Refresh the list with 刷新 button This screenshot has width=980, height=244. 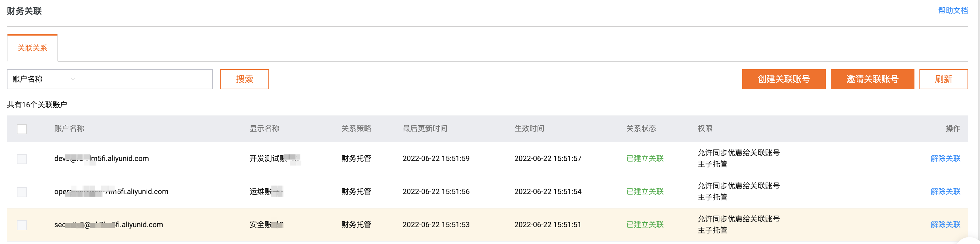click(x=943, y=80)
